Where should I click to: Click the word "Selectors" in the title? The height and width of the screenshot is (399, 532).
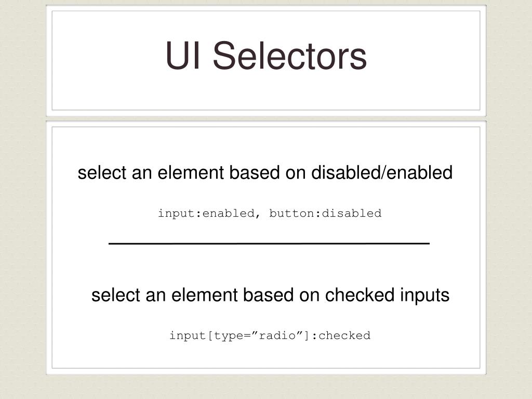tap(290, 56)
